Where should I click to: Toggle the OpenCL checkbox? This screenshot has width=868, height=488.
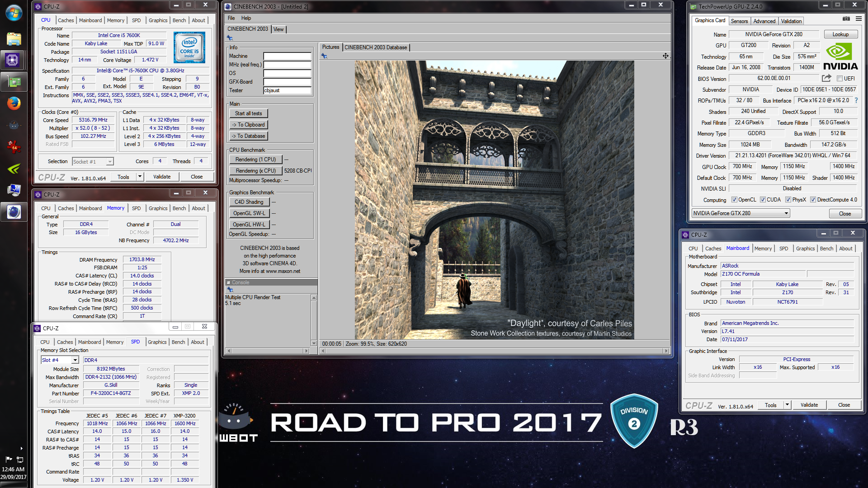(734, 200)
